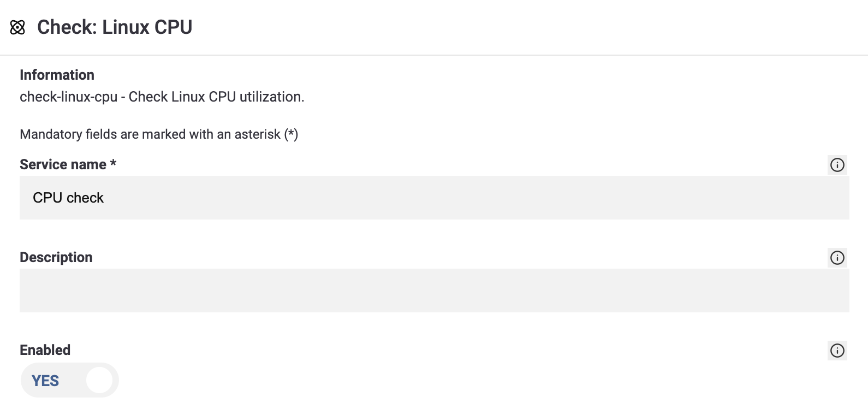Click the white knob of Enabled toggle
This screenshot has width=868, height=415.
tap(99, 380)
